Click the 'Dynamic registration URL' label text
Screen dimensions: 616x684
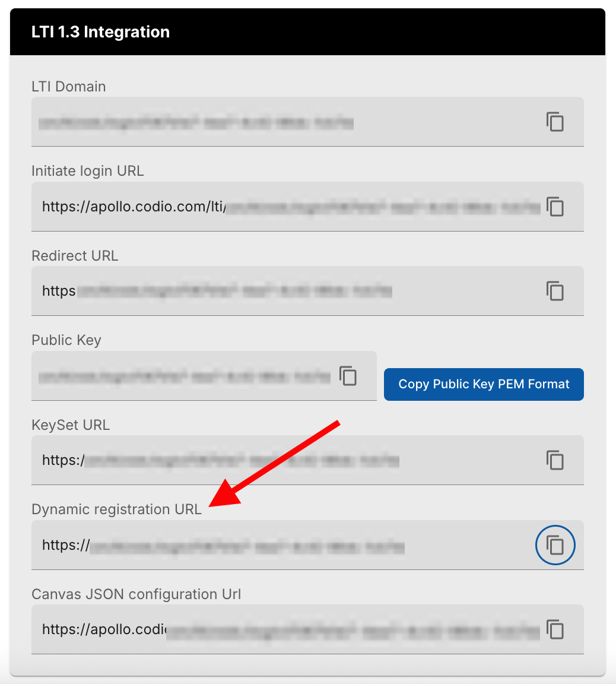[x=116, y=509]
